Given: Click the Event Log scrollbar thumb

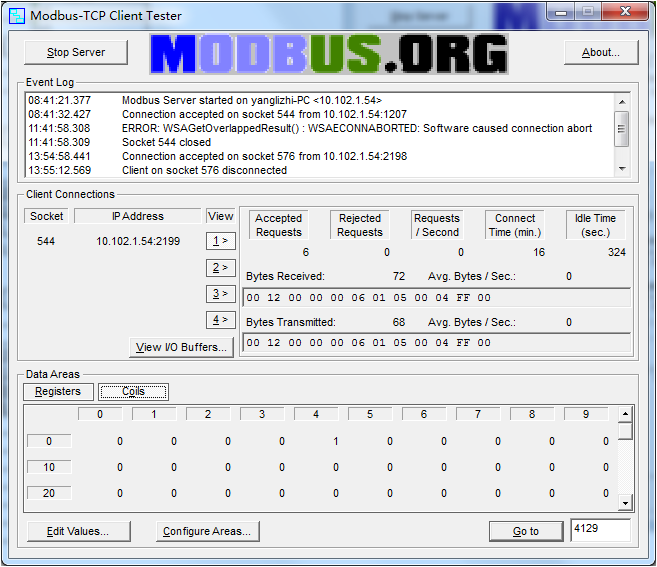Looking at the screenshot, I should [622, 129].
